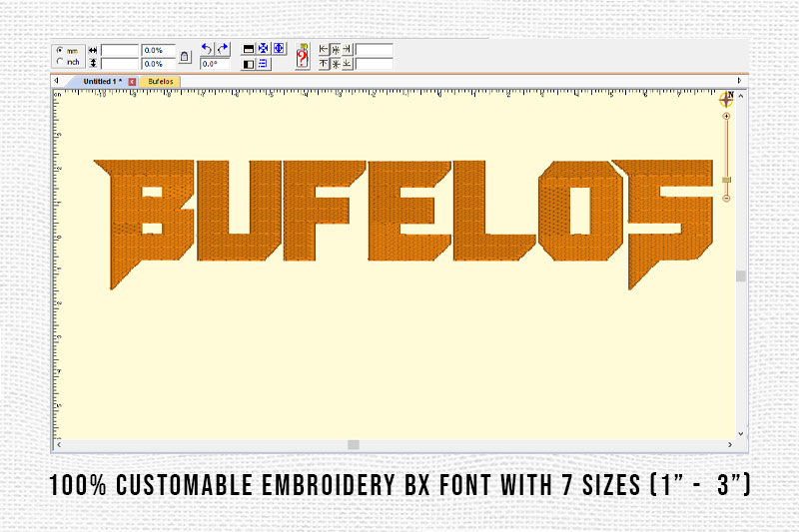The image size is (799, 532).
Task: Toggle the aspect ratio lock
Action: (x=185, y=57)
